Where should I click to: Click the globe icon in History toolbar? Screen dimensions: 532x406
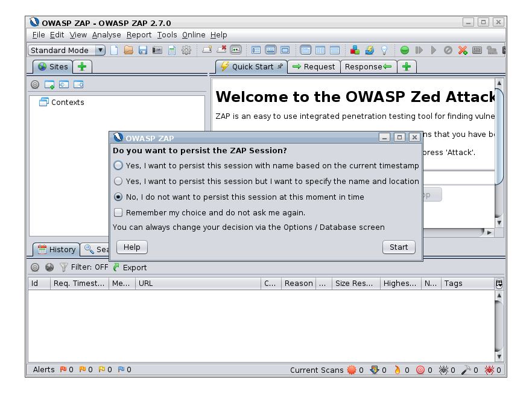coord(49,267)
